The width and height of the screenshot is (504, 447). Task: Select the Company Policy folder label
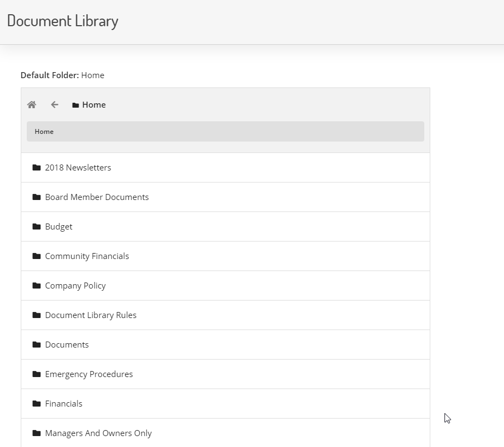75,286
